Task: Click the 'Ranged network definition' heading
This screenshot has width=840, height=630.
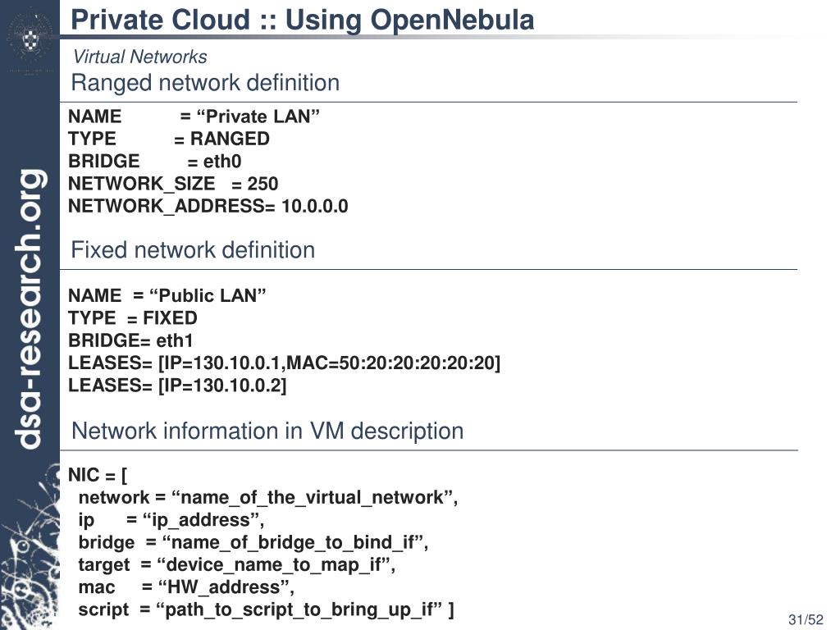Action: (x=205, y=83)
